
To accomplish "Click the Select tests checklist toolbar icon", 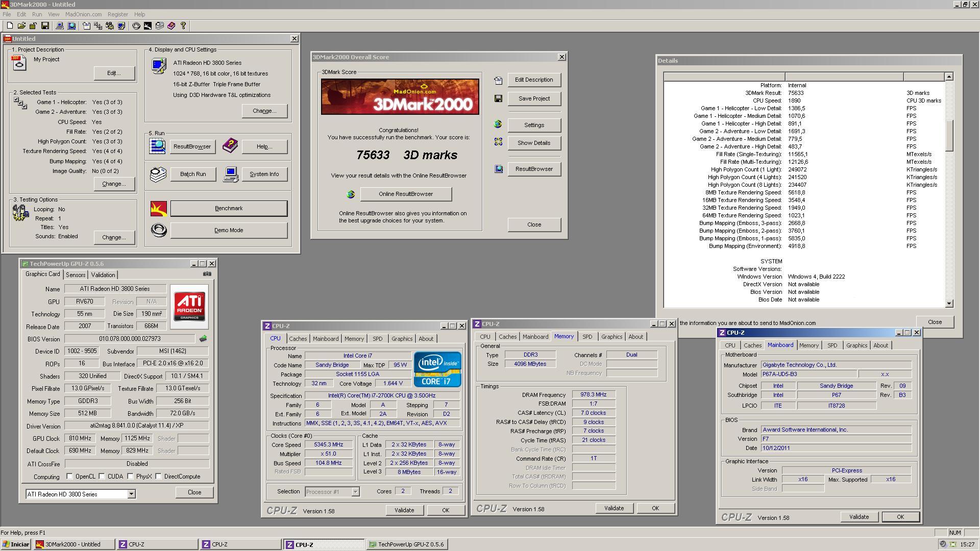I will click(98, 26).
